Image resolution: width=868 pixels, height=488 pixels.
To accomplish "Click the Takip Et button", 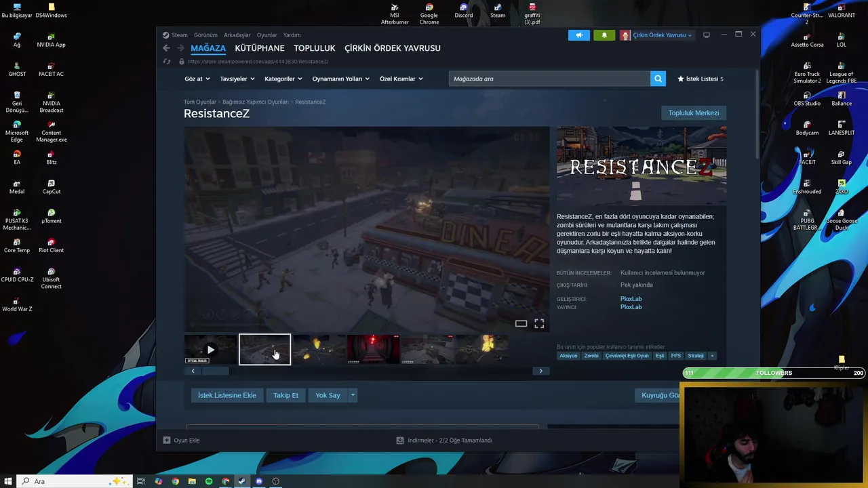I will pos(285,395).
